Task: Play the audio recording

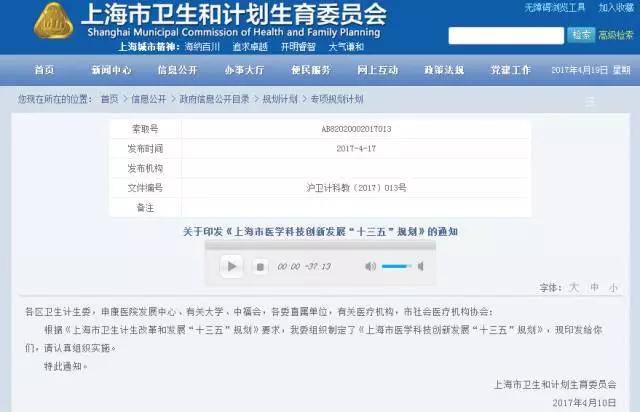Action: (231, 266)
